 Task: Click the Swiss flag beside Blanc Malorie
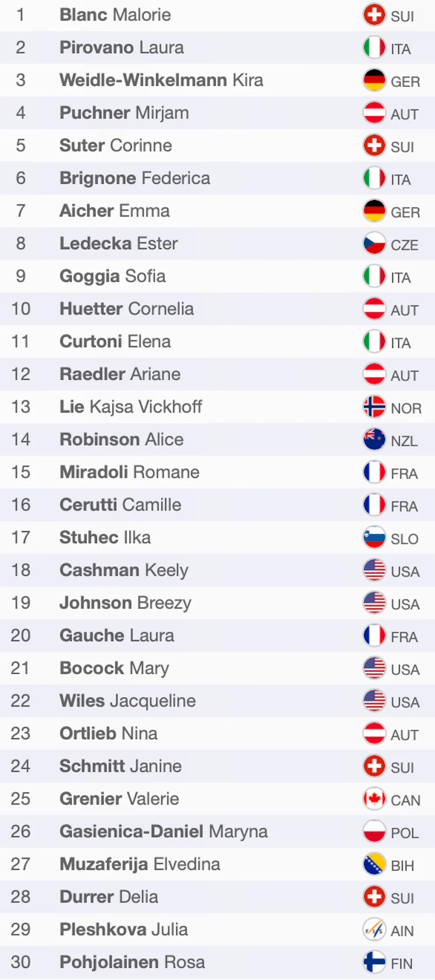pyautogui.click(x=374, y=15)
